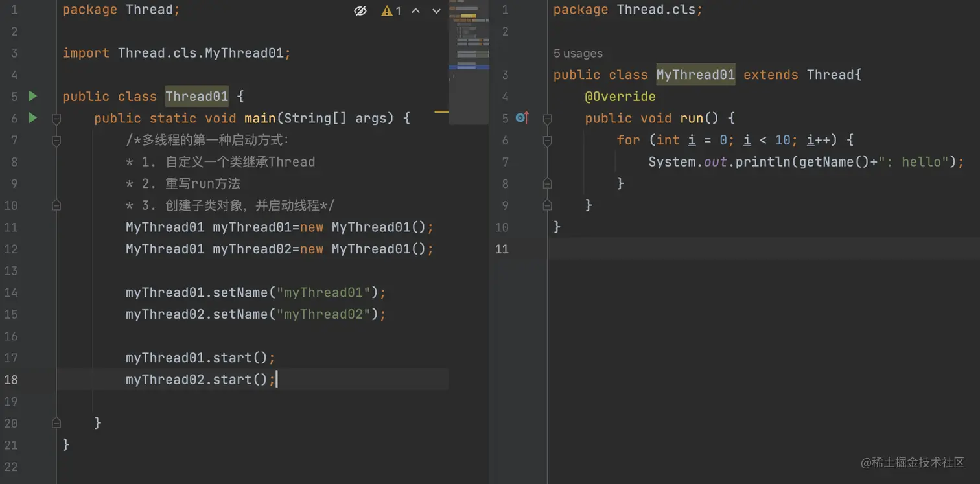Click 'main' method name in left editor
Viewport: 980px width, 484px height.
coord(260,119)
